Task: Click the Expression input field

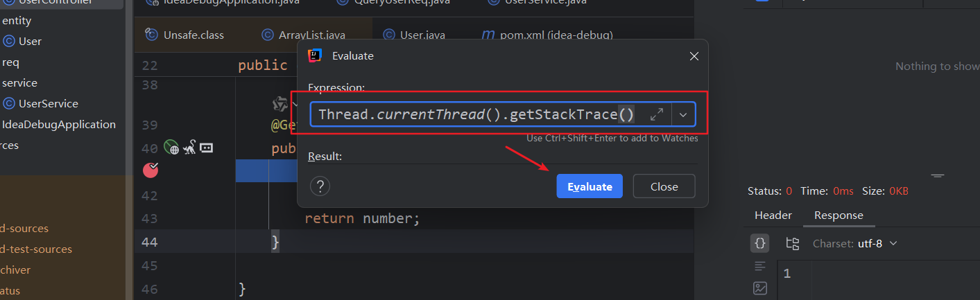Action: (479, 114)
